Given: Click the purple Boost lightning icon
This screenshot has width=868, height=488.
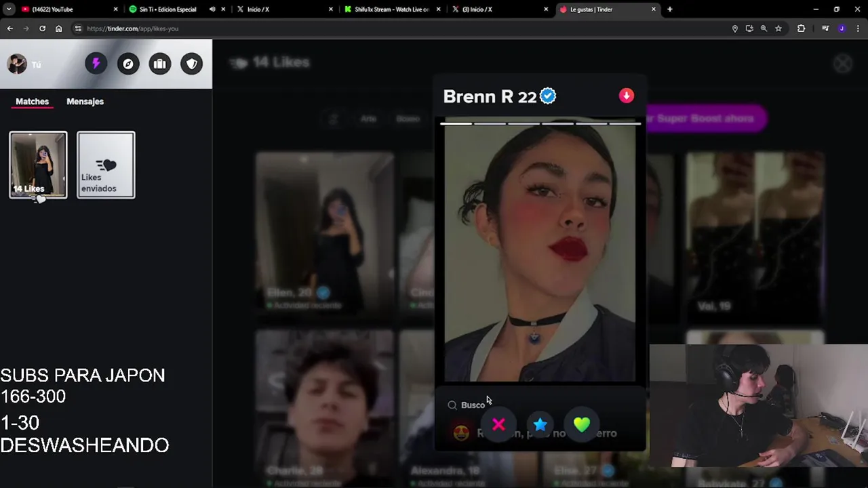Looking at the screenshot, I should (96, 64).
